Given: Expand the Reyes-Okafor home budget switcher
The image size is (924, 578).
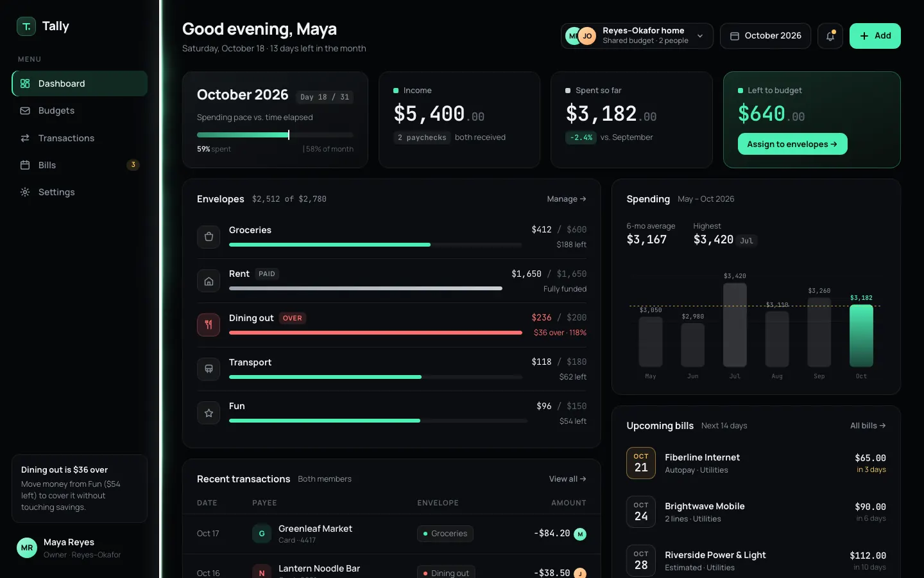Looking at the screenshot, I should point(637,36).
